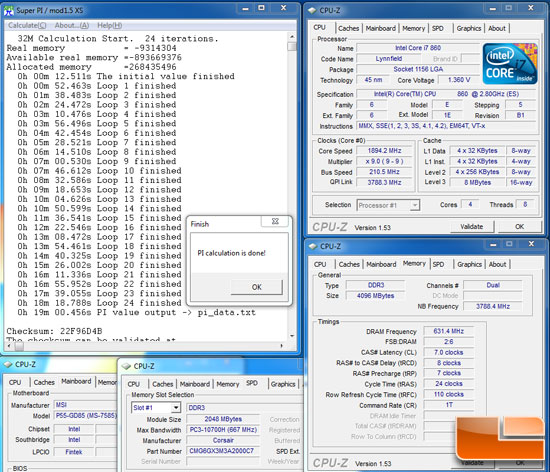The image size is (550, 472).
Task: Click the Checksum: 22F96D4B line
Action: tap(54, 331)
